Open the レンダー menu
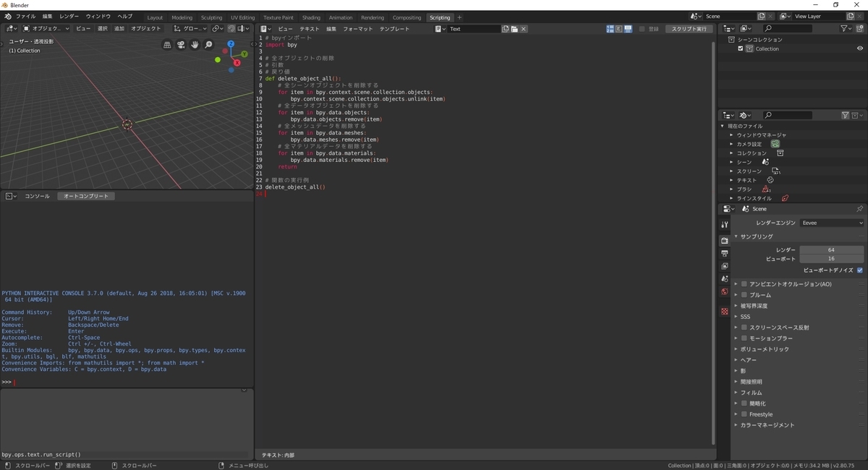 pyautogui.click(x=69, y=16)
